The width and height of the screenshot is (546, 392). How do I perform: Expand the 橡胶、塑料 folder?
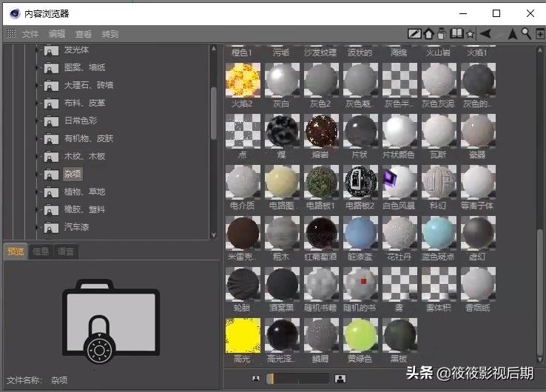click(37, 209)
